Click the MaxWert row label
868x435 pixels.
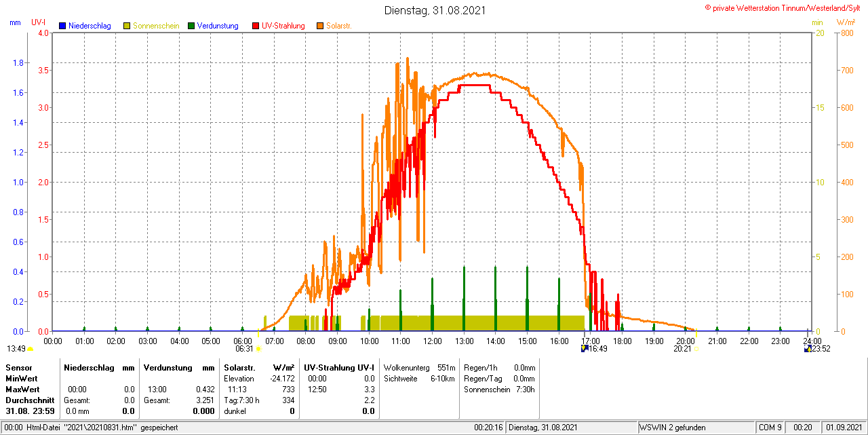22,390
